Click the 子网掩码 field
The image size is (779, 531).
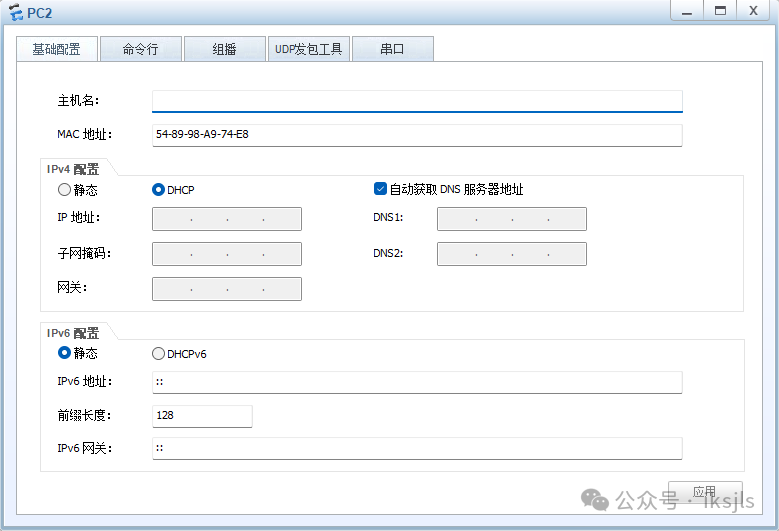[x=227, y=254]
